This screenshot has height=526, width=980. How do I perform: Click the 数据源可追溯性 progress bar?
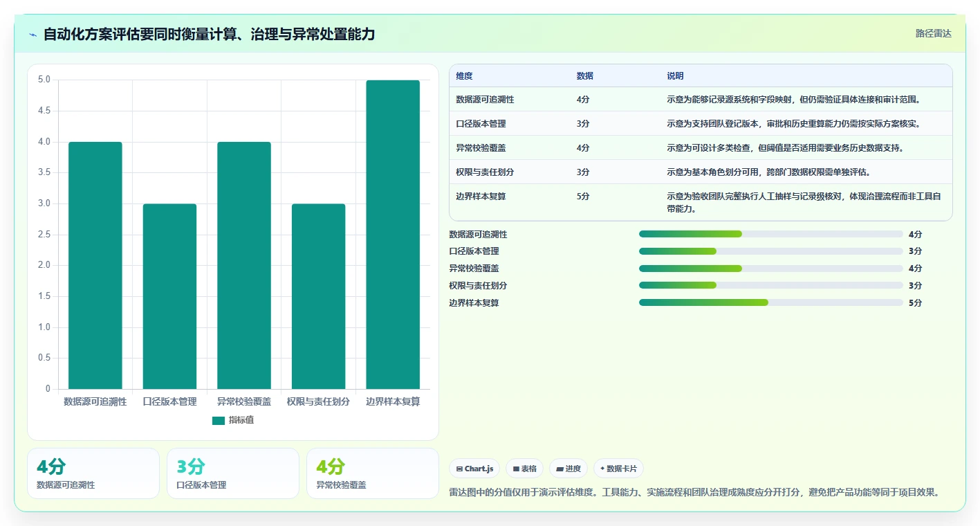pyautogui.click(x=771, y=234)
